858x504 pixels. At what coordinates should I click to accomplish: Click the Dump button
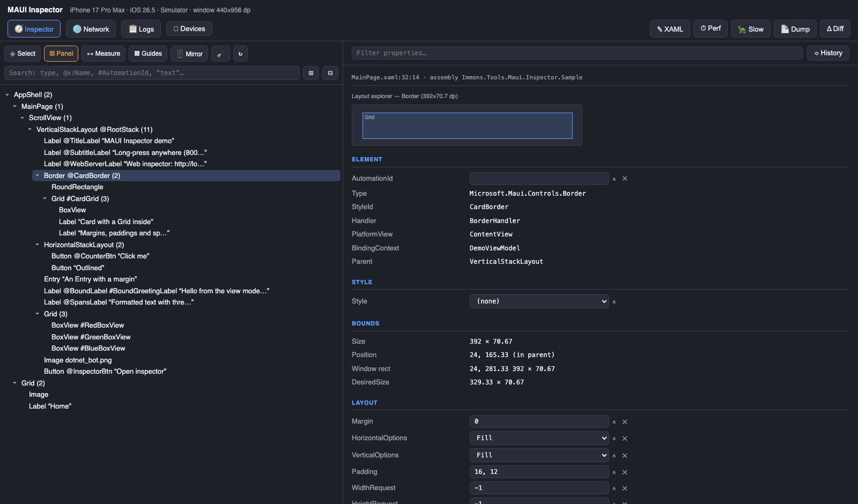(795, 29)
